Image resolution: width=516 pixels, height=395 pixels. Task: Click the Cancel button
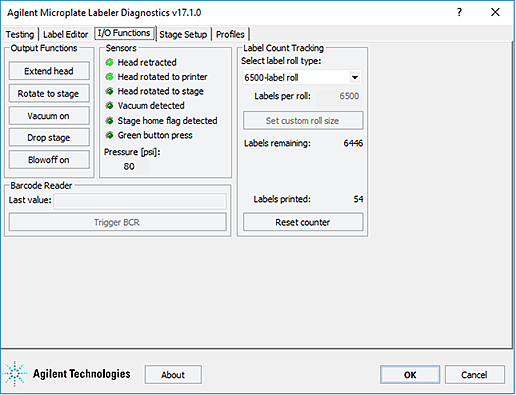click(x=474, y=375)
